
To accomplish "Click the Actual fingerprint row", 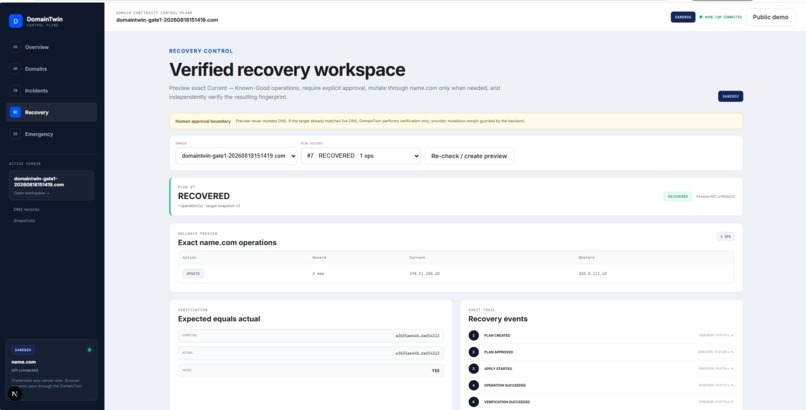I will 311,353.
